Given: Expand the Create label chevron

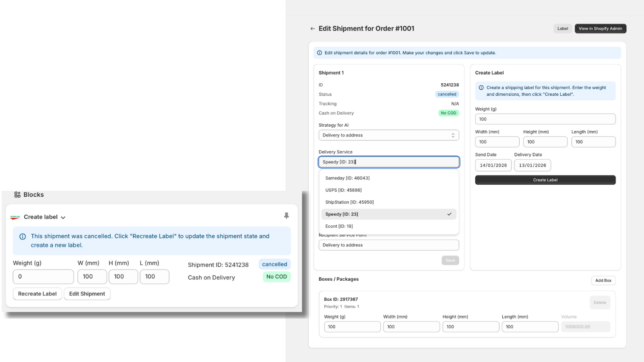Looking at the screenshot, I should pos(63,217).
